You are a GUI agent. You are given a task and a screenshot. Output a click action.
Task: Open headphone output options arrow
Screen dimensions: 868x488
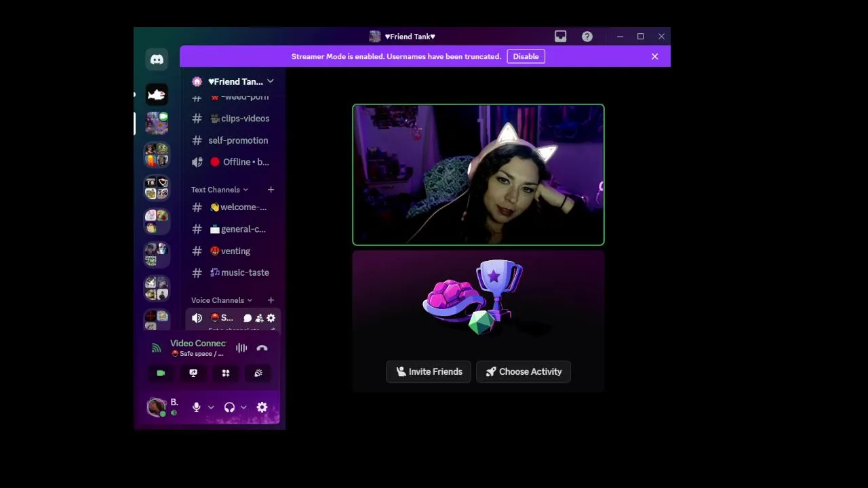[243, 407]
